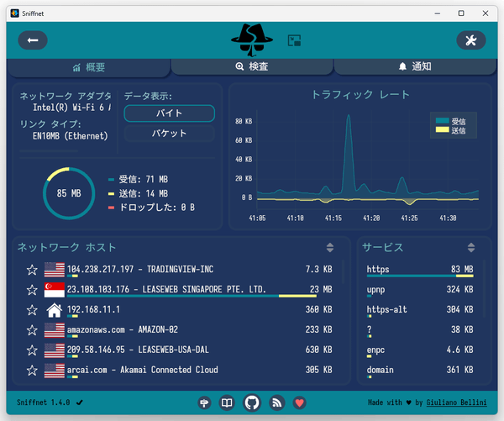Screen dimensions: 504x421
Task: Click the signpost roadmap icon in footer
Action: click(x=204, y=403)
